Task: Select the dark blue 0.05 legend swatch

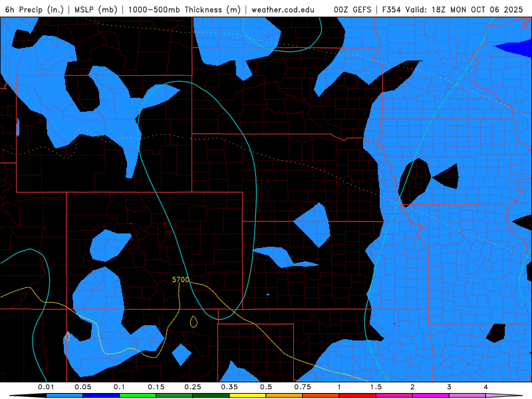Action: [x=101, y=396]
